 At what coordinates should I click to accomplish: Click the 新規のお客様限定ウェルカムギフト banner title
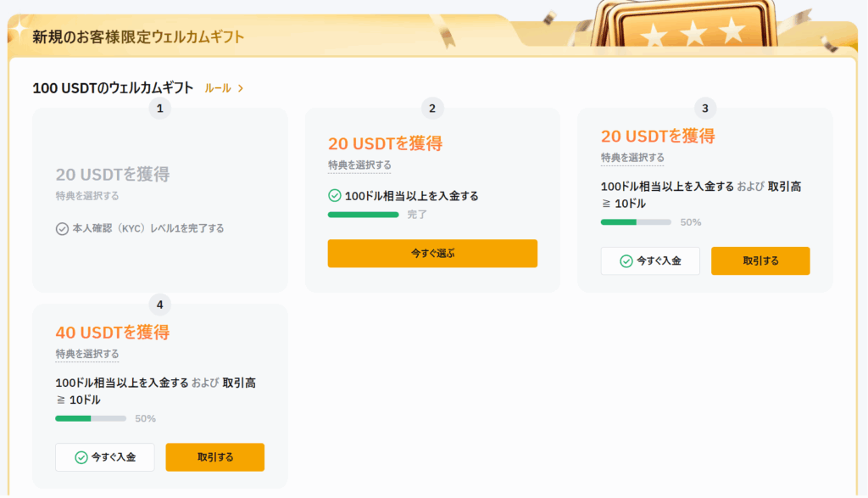pyautogui.click(x=138, y=36)
